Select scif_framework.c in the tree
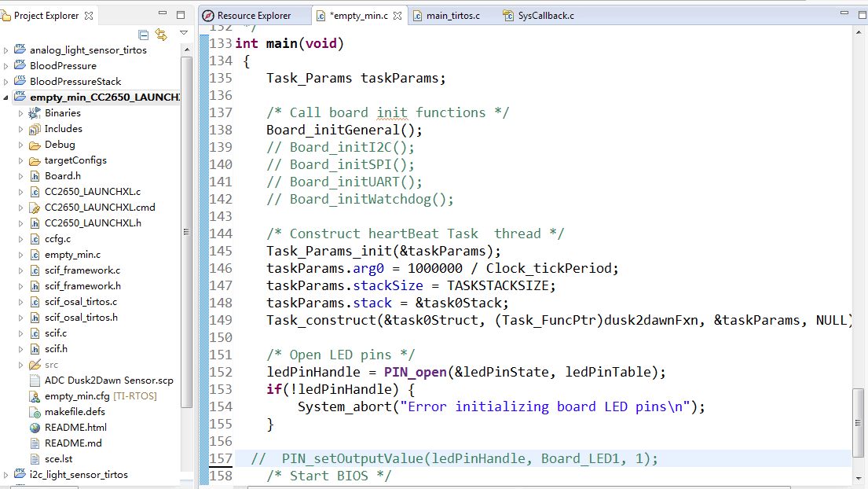The width and height of the screenshot is (868, 489). point(82,270)
